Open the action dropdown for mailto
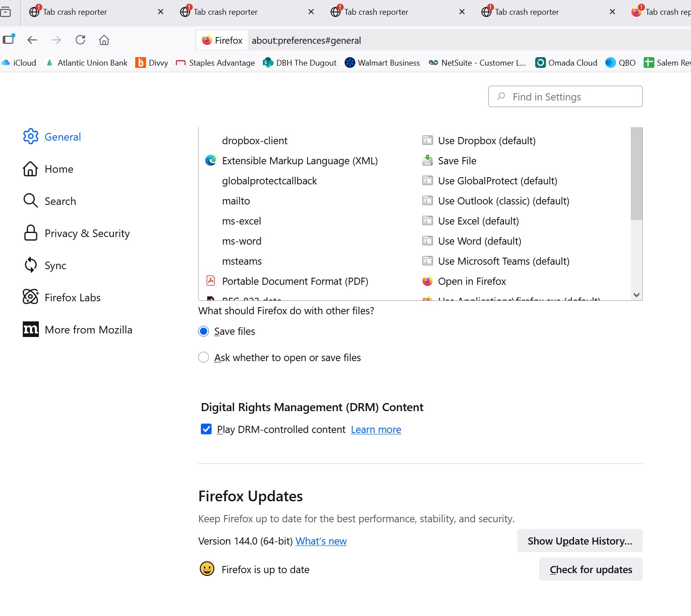The height and width of the screenshot is (616, 691). 504,201
